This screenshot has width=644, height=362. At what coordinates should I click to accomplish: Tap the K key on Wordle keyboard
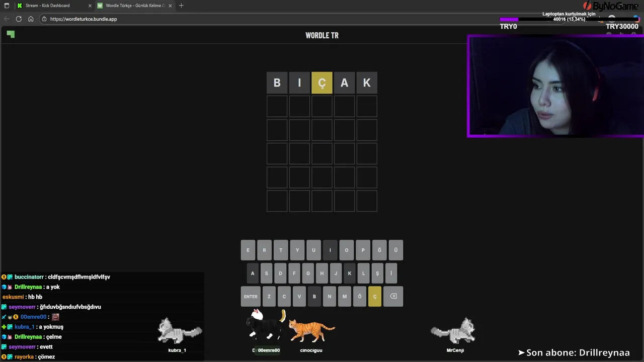350,273
